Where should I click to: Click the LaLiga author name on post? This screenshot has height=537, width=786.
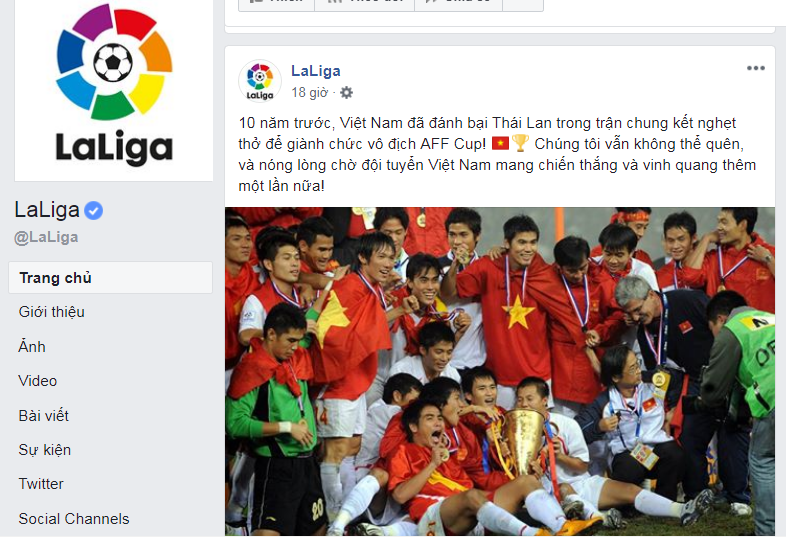pyautogui.click(x=316, y=71)
